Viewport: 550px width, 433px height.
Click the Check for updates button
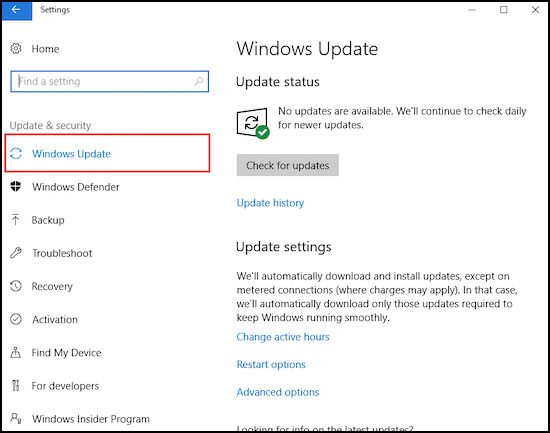[288, 165]
